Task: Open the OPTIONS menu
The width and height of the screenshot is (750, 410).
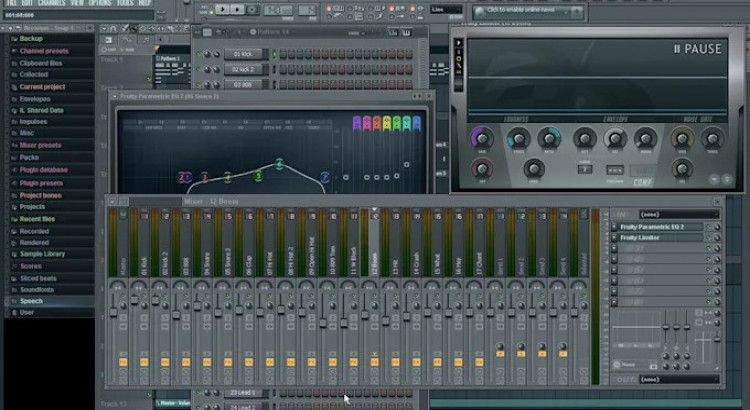Action: 100,4
